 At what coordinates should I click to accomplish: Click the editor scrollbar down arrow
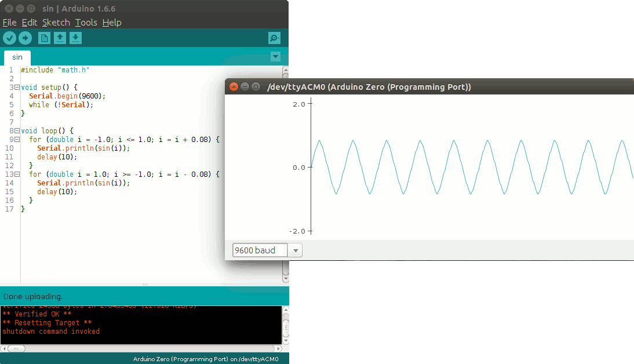(286, 279)
